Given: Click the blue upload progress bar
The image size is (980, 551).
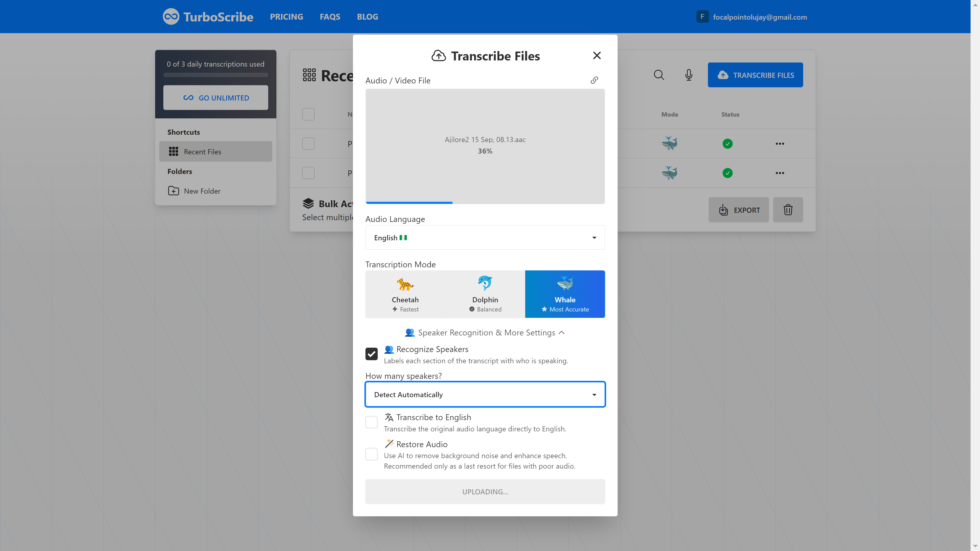Looking at the screenshot, I should coord(409,203).
